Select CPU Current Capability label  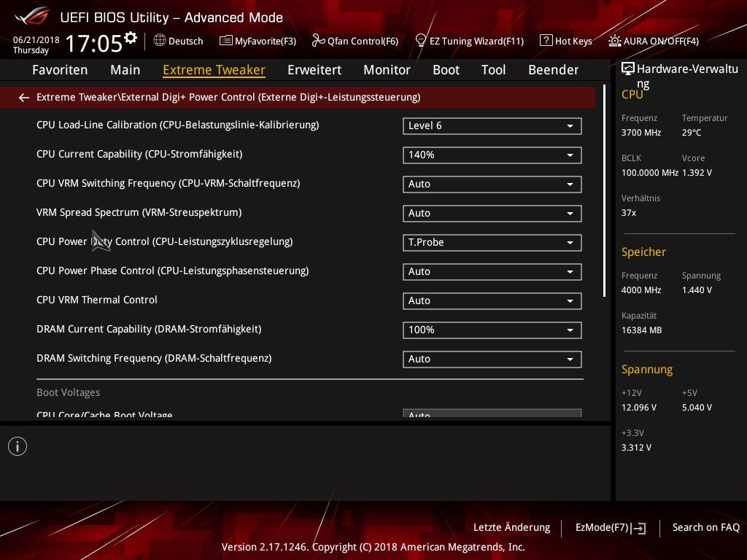139,154
